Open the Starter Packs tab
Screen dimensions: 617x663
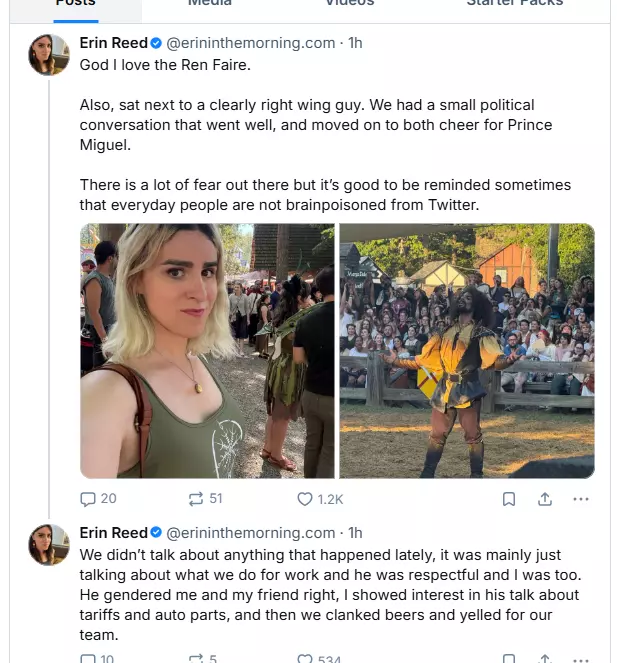coord(514,4)
